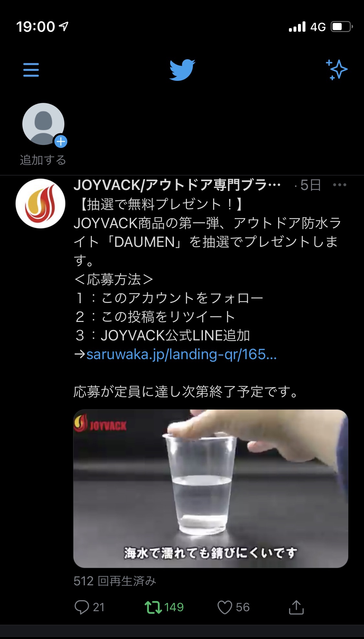The width and height of the screenshot is (364, 639).
Task: Open the JOYVACK flame profile picture
Action: click(40, 204)
